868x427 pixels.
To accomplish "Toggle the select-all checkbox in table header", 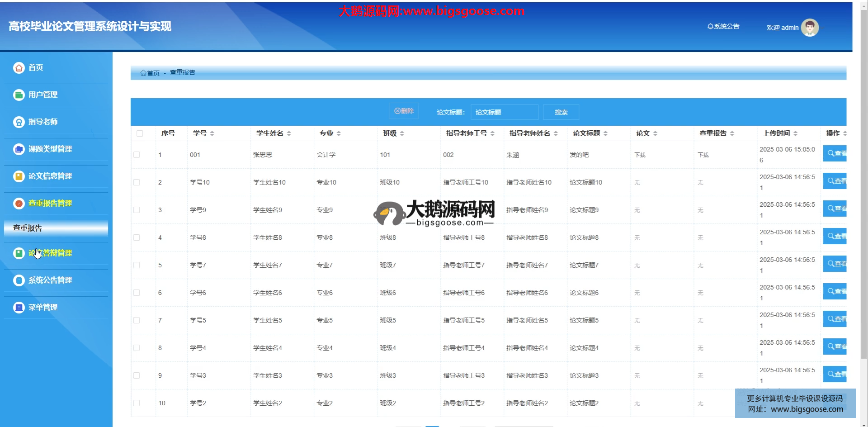I will click(x=140, y=133).
